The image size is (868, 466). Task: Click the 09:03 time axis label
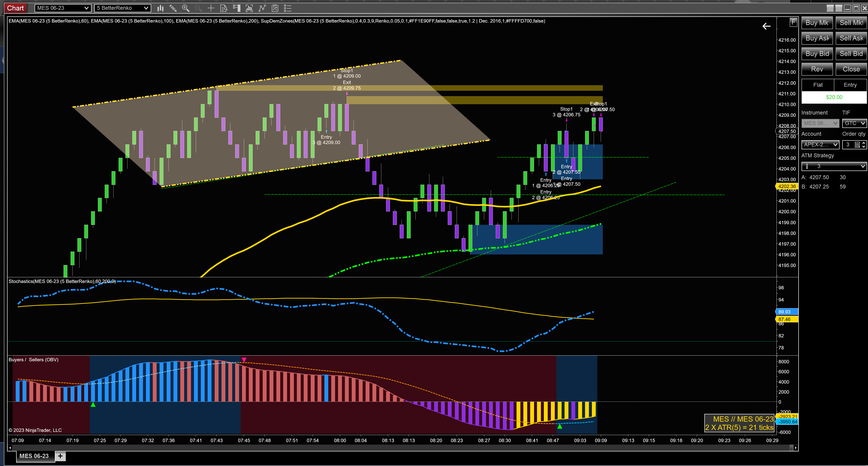coord(580,441)
